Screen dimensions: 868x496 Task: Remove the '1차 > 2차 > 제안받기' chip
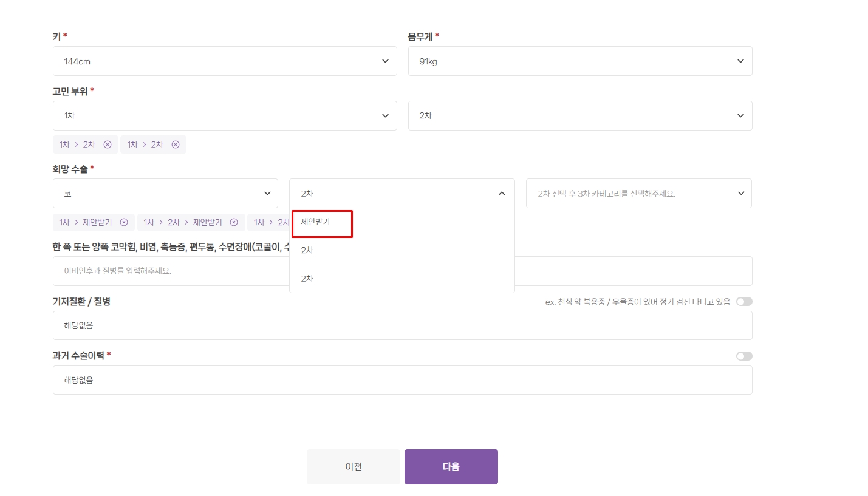[x=234, y=222]
